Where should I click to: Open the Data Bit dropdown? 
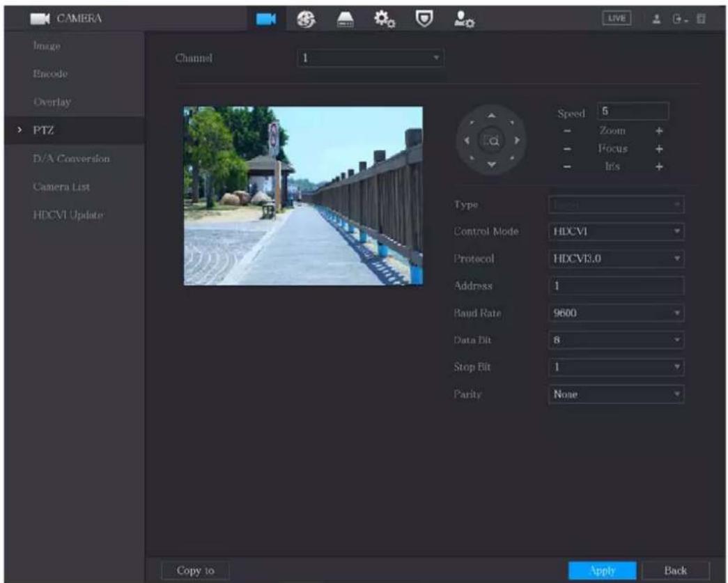pyautogui.click(x=616, y=340)
